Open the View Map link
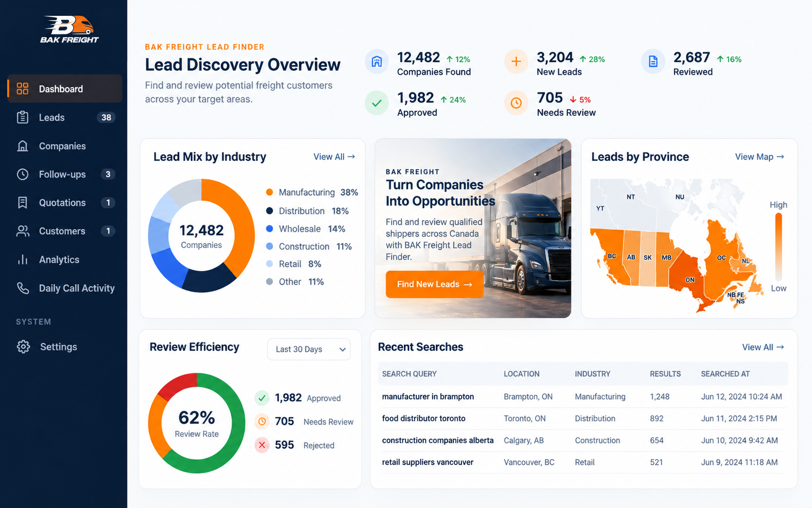 [x=759, y=157]
